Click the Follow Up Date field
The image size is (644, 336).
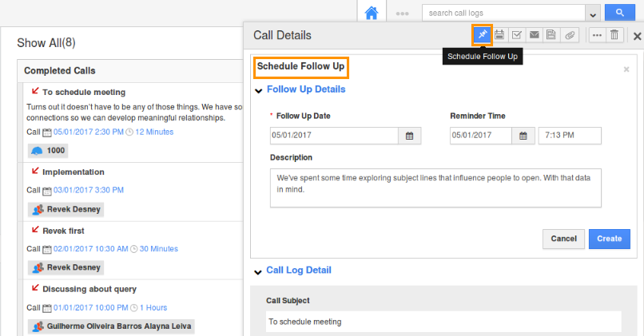[334, 136]
